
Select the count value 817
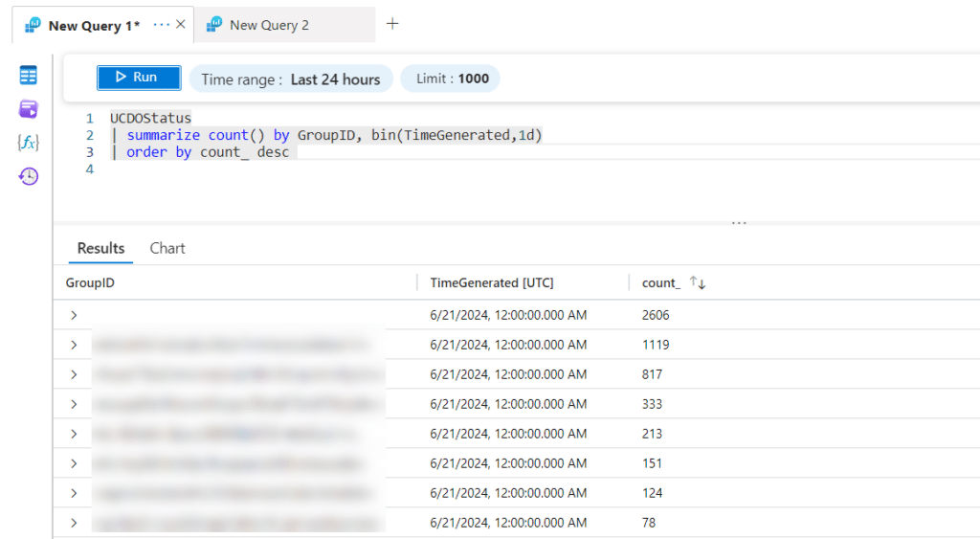[652, 374]
